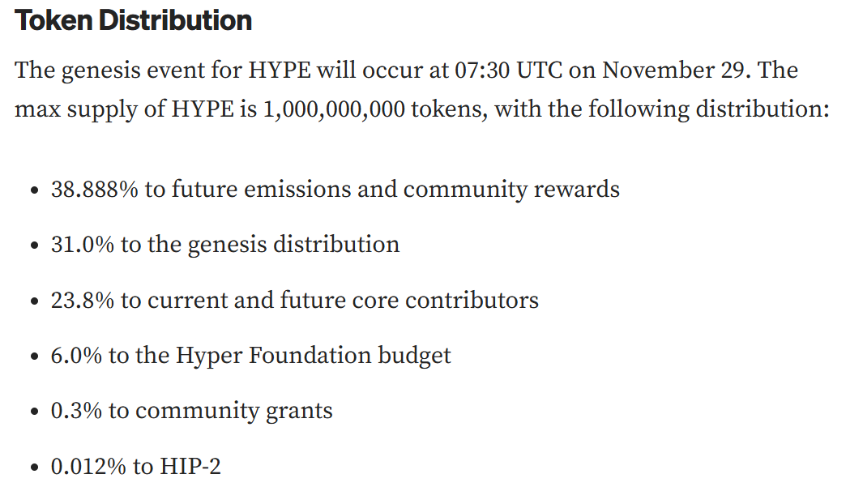Click the bullet point before "0.012%"
863x504 pixels.
(x=33, y=468)
